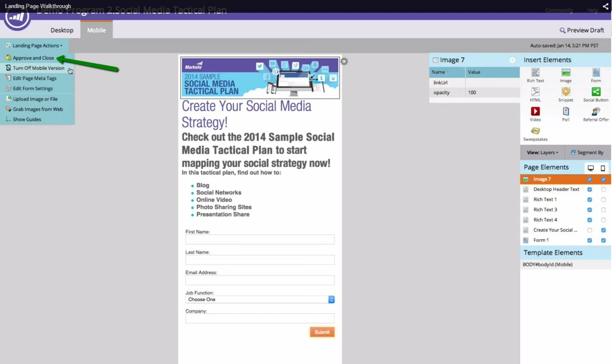612x364 pixels.
Task: Click the mobile phone icon in Page Elements header
Action: pyautogui.click(x=603, y=168)
